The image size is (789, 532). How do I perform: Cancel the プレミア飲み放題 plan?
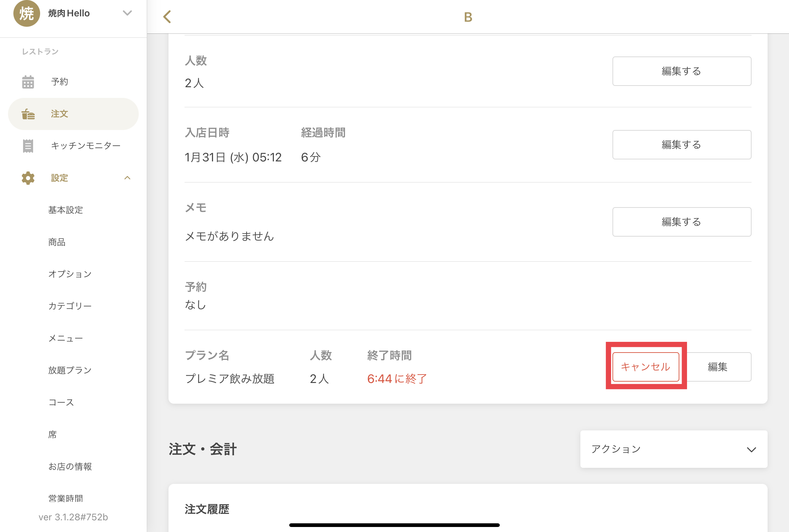[x=646, y=367]
